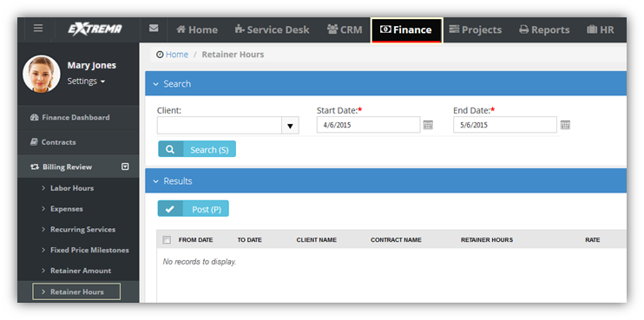Switch to the Service Desk tab
Screen dimensions: 644x320
point(272,29)
